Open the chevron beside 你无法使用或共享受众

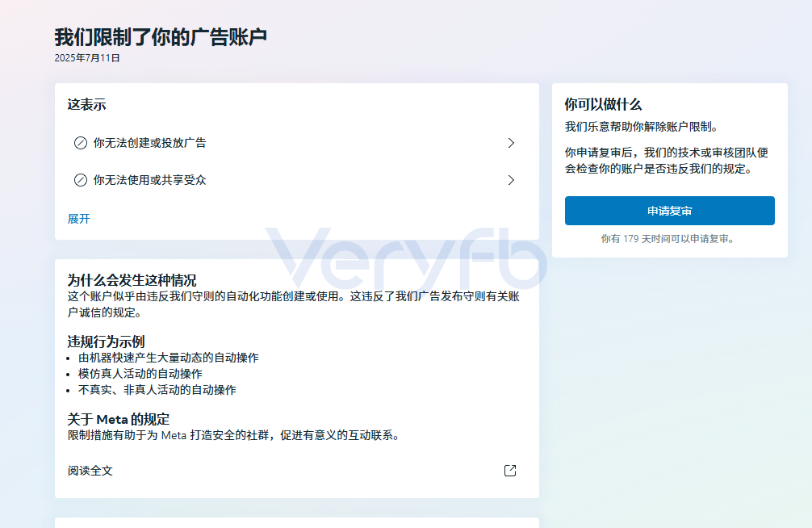pyautogui.click(x=511, y=180)
